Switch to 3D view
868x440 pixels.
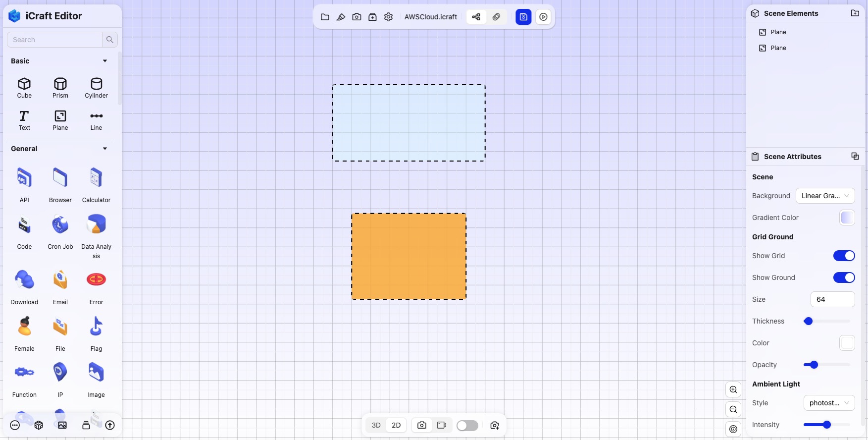[376, 425]
